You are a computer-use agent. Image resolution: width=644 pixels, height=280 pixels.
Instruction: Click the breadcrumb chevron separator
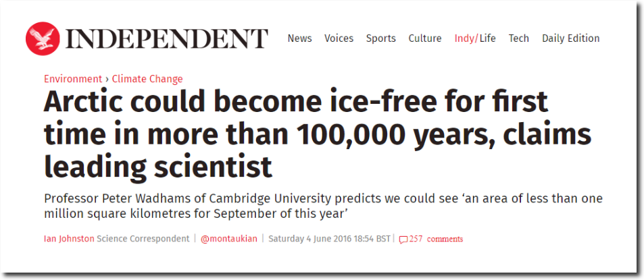107,79
